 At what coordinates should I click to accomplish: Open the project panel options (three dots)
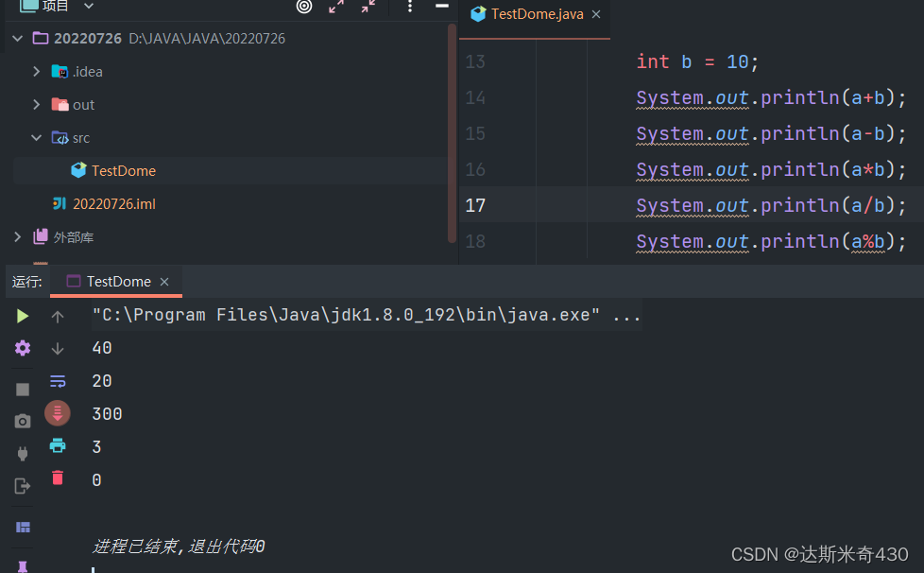(410, 6)
